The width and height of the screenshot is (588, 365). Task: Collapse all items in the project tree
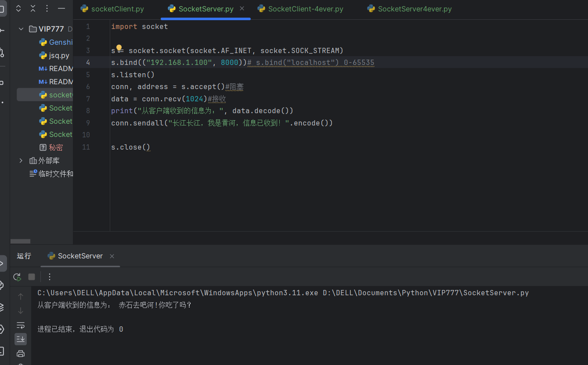(33, 8)
